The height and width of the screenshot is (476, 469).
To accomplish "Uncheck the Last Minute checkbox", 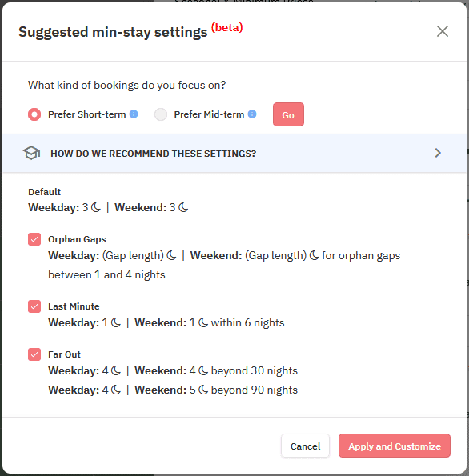I will tap(34, 306).
